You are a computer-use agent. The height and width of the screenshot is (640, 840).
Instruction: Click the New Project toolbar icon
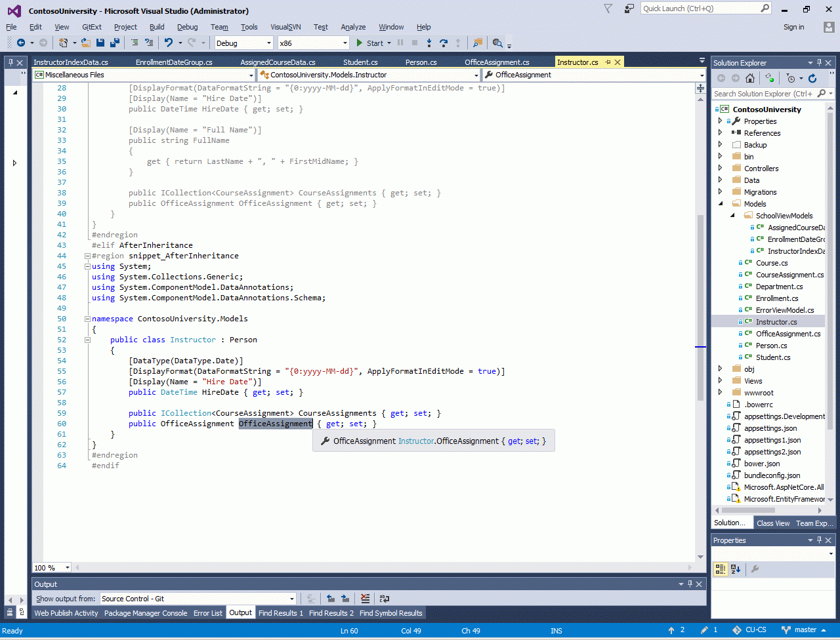click(64, 43)
